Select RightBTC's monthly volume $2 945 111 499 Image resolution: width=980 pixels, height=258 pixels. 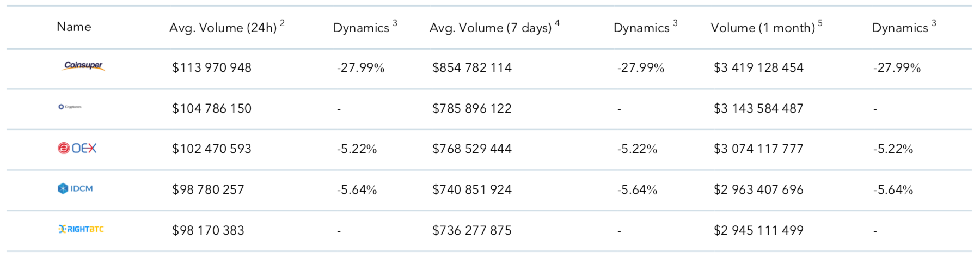click(x=758, y=230)
